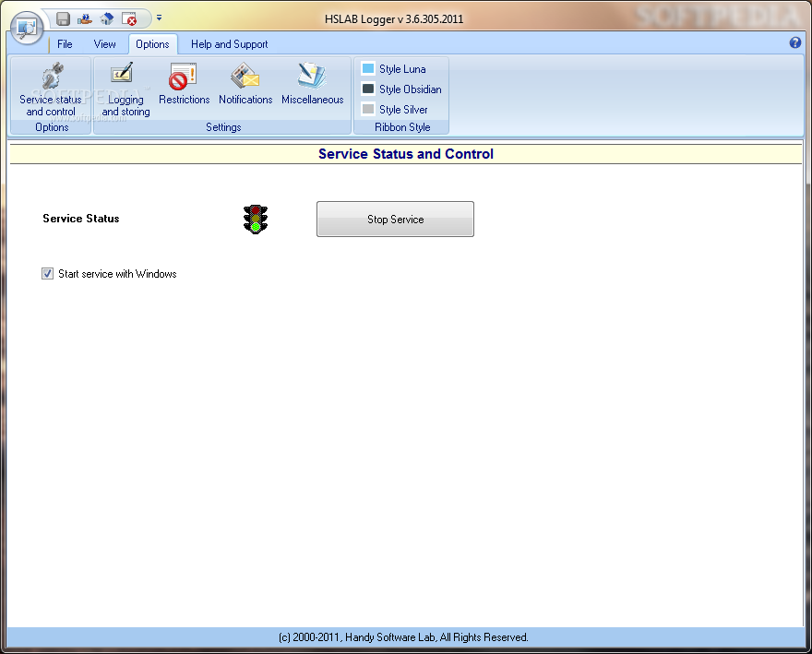Click the Service Status label
The image size is (812, 654).
coord(81,219)
